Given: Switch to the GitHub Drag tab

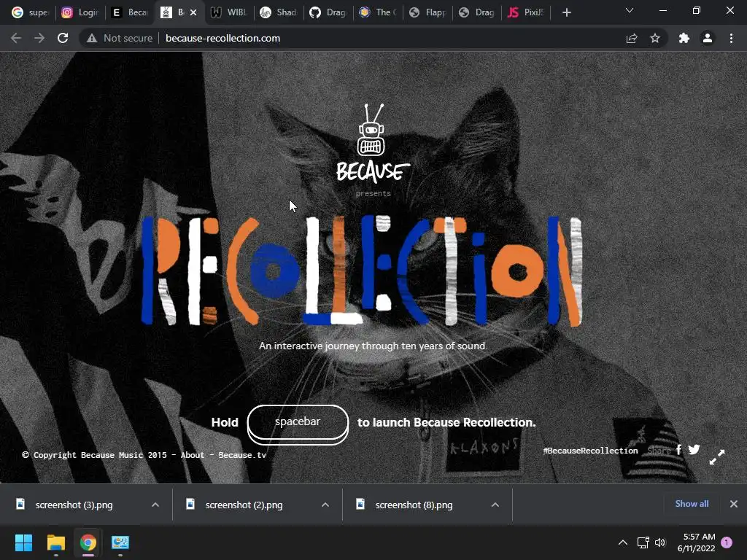Looking at the screenshot, I should (328, 12).
